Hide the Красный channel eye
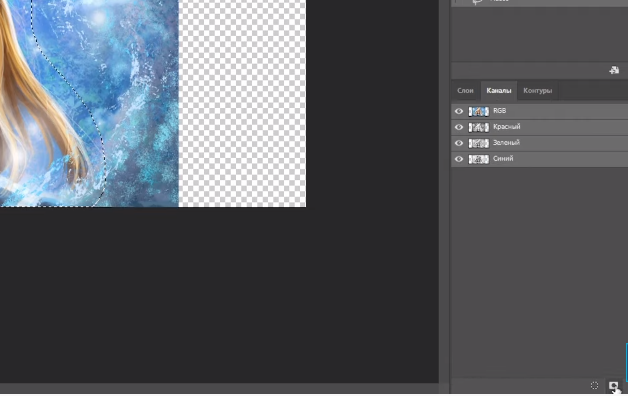The image size is (628, 396). pos(459,127)
